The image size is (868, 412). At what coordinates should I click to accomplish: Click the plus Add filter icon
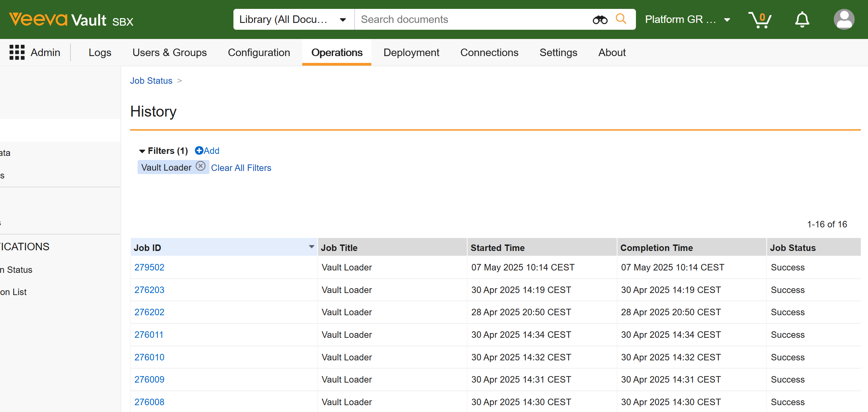199,150
